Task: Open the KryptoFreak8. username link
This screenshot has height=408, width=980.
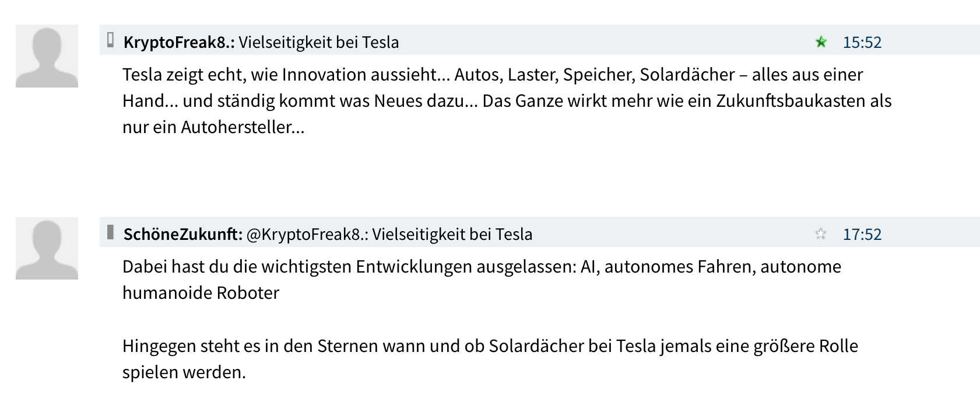Action: pyautogui.click(x=178, y=42)
